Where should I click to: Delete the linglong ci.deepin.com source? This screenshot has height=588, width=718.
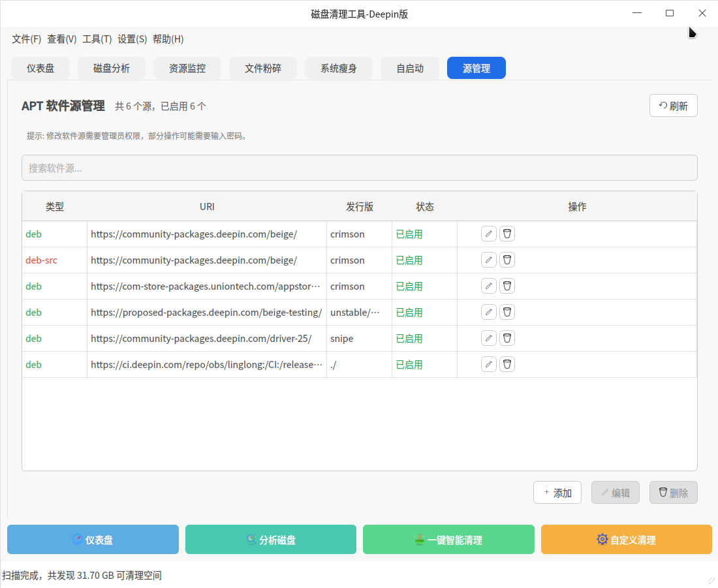point(507,364)
